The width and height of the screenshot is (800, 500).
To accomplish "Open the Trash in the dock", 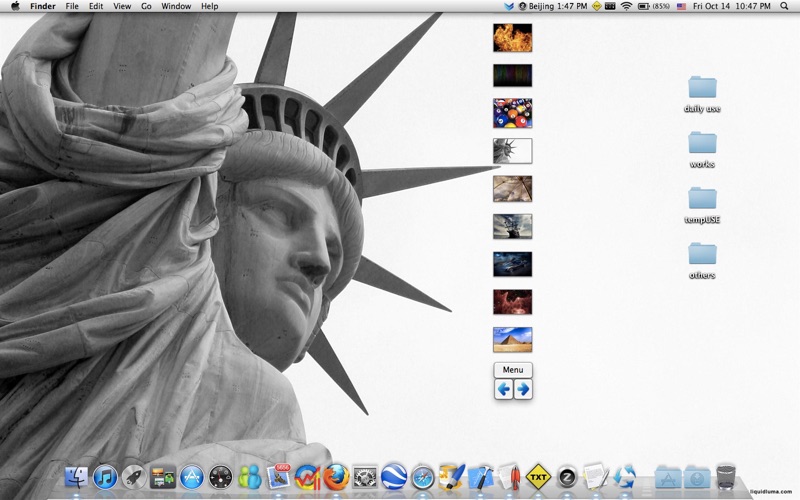I will pos(726,477).
